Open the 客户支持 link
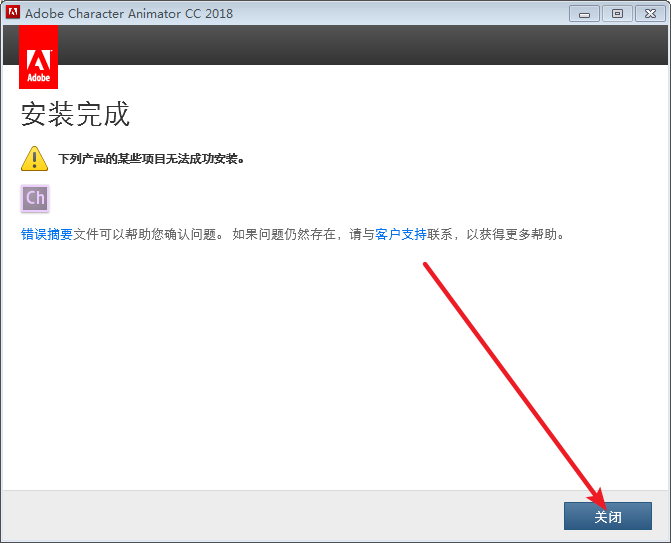 pos(401,234)
